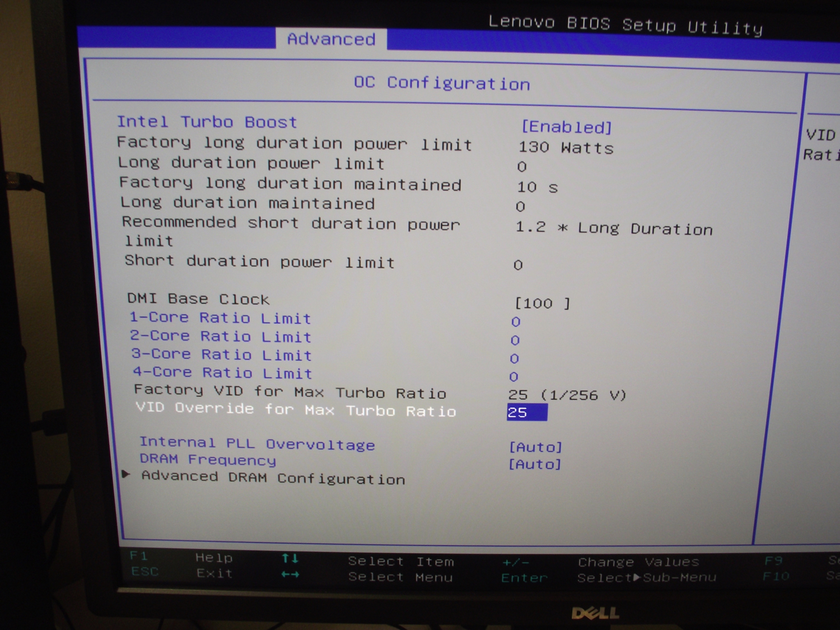The width and height of the screenshot is (840, 630).
Task: Click the 130 Watts factory value
Action: click(566, 147)
